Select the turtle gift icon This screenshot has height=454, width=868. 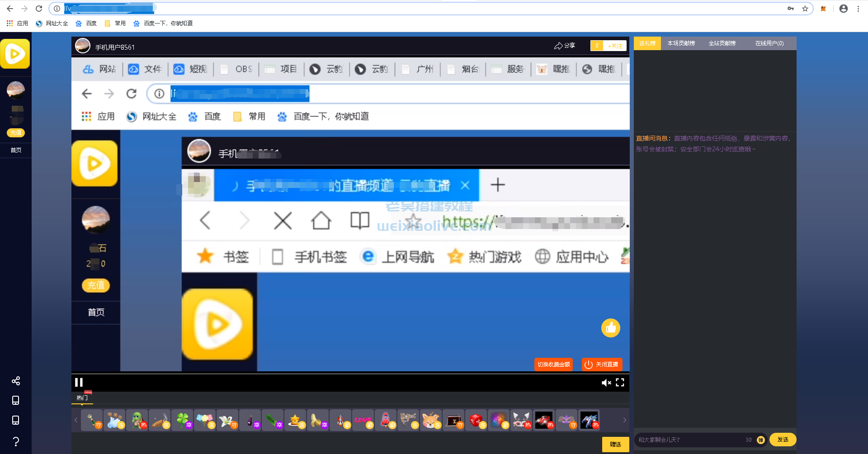[x=137, y=419]
